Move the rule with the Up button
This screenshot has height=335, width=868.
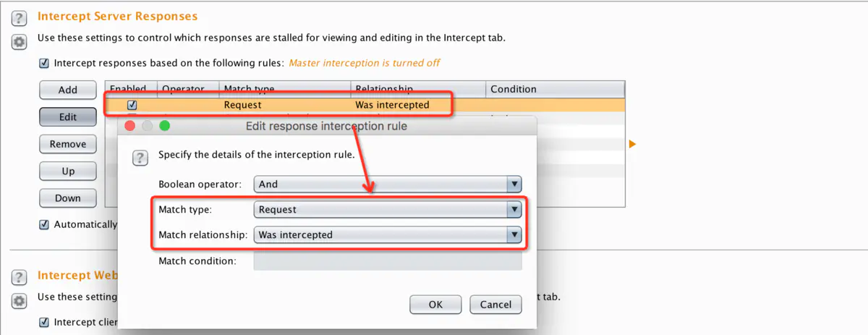point(68,171)
